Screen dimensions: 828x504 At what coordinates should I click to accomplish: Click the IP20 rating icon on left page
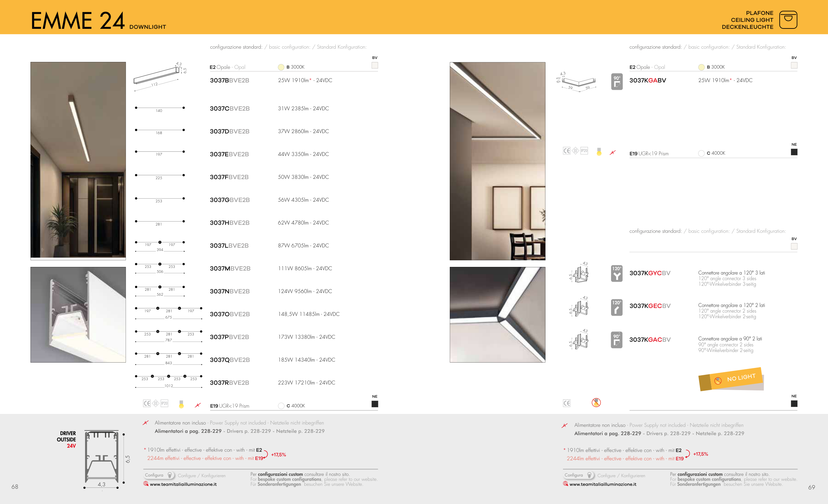coord(164,403)
